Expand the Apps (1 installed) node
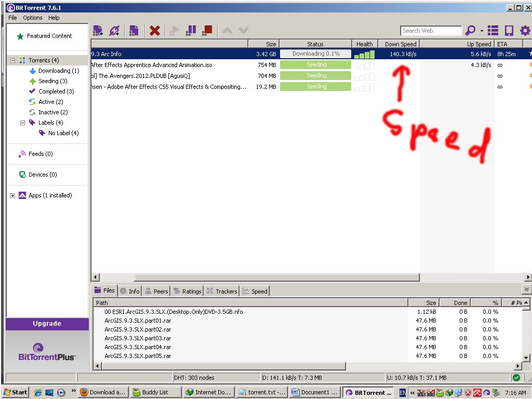The image size is (532, 399). click(x=12, y=195)
